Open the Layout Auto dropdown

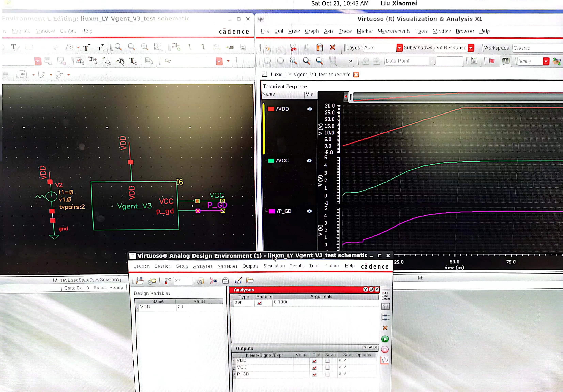pos(399,48)
